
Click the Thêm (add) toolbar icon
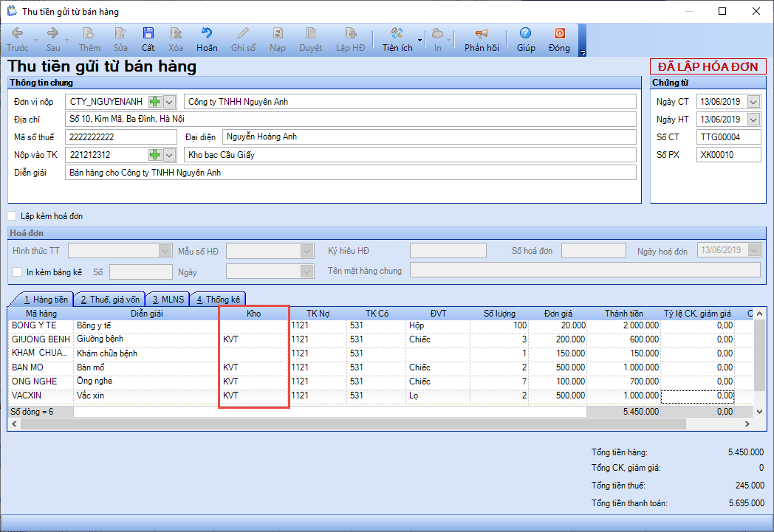89,39
